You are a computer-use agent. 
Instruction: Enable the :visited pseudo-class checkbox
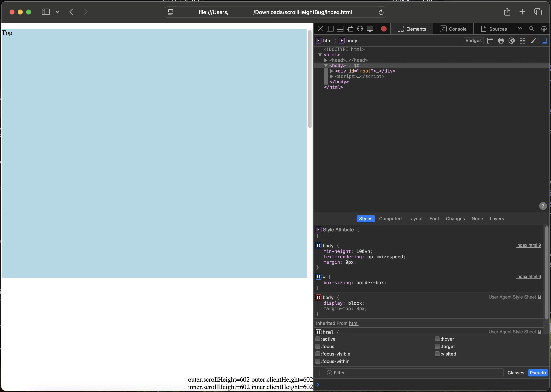pyautogui.click(x=437, y=354)
